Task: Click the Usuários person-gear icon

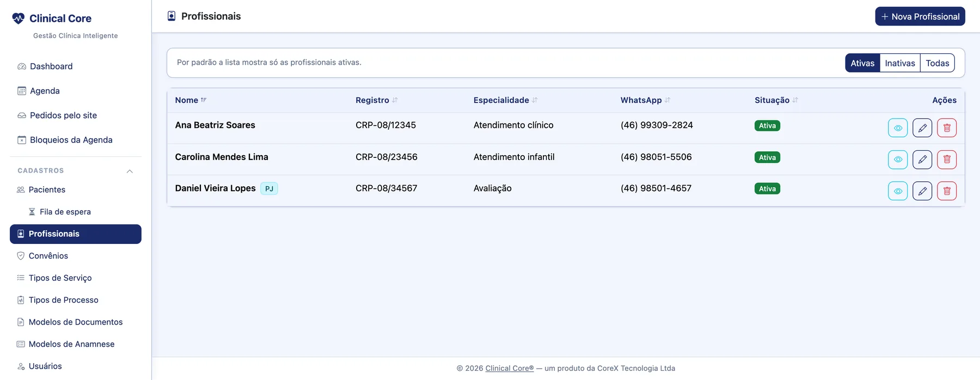Action: (x=21, y=366)
